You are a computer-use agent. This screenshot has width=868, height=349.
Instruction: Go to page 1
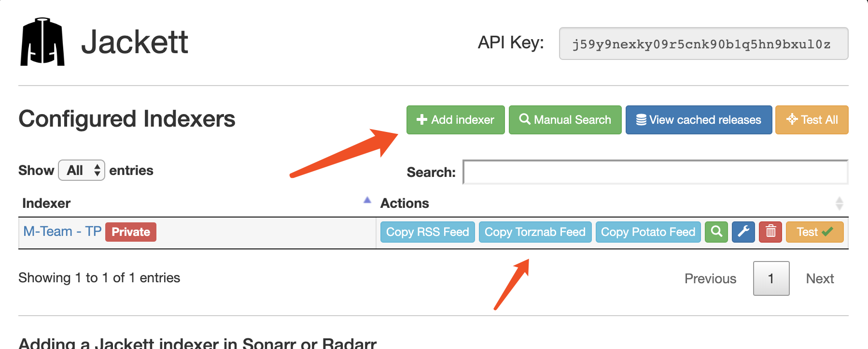771,278
